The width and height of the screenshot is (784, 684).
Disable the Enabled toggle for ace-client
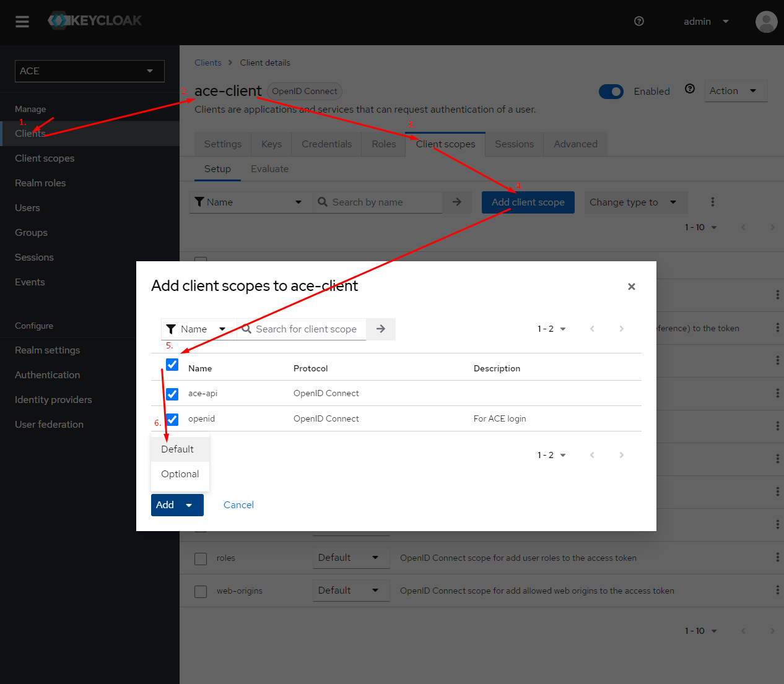click(611, 91)
